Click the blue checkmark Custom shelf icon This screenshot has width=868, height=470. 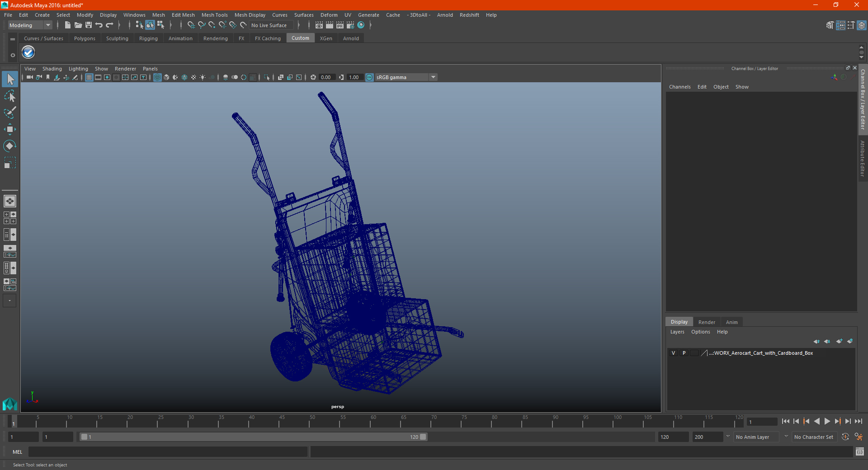[x=28, y=52]
